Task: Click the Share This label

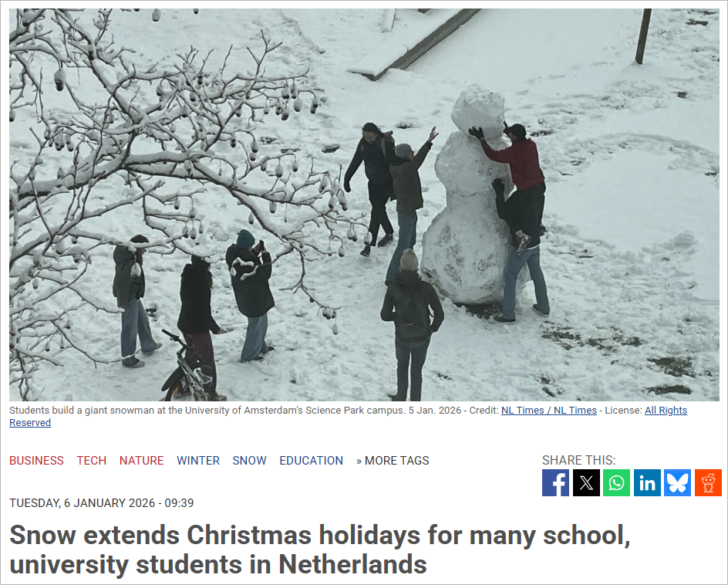Action: click(x=578, y=460)
